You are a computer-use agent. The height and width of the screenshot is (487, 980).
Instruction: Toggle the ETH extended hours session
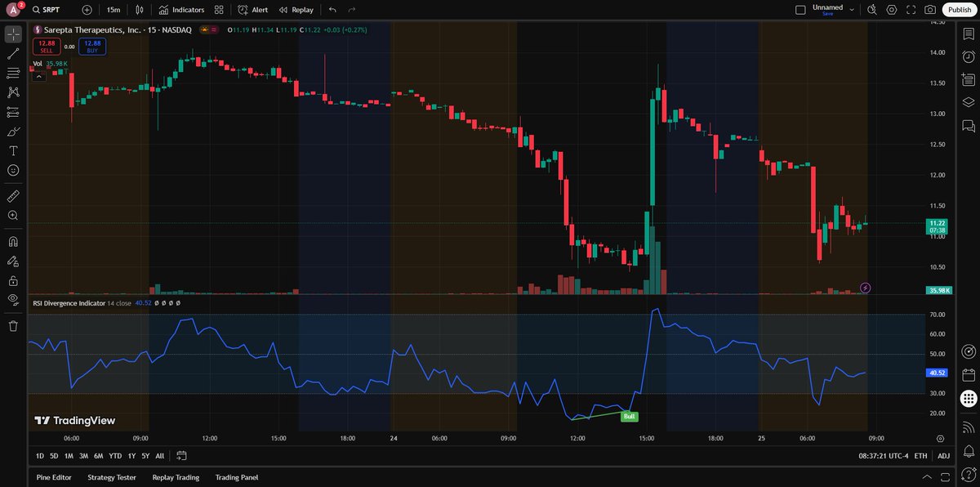click(920, 455)
